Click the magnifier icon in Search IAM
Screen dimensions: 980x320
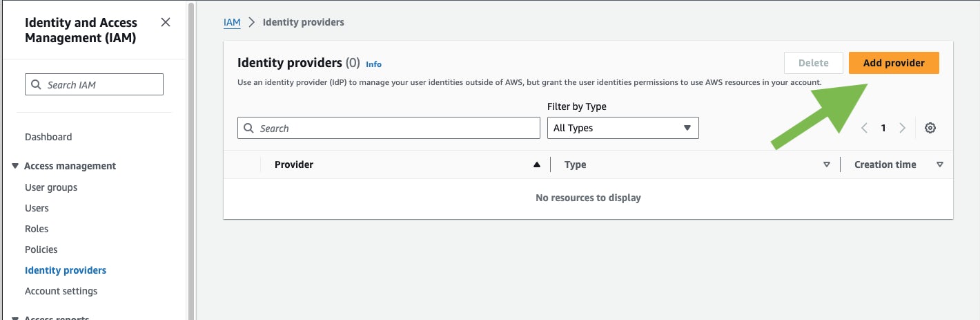click(37, 84)
